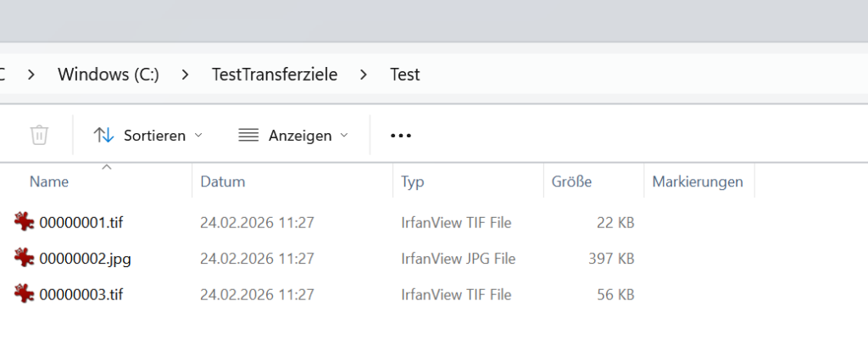Sort files by Name column header
The image size is (868, 340).
pos(49,181)
